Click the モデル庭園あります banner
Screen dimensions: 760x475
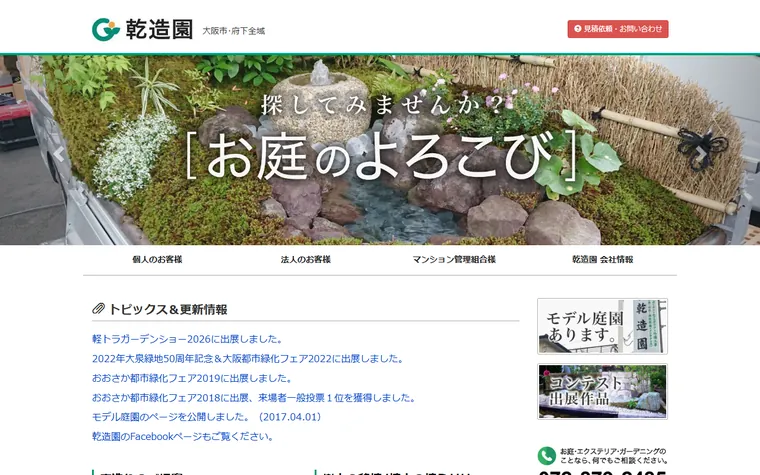coord(602,326)
